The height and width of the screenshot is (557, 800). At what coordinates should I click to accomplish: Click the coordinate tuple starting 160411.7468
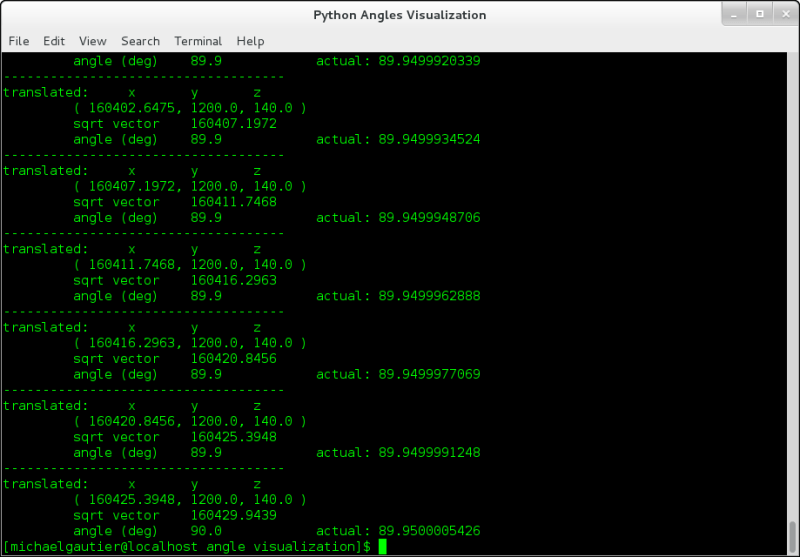[190, 265]
